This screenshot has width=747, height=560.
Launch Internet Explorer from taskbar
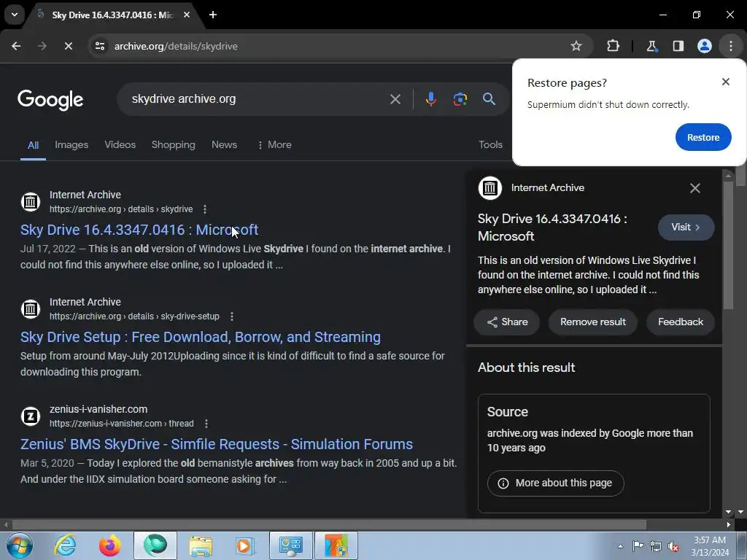[65, 545]
